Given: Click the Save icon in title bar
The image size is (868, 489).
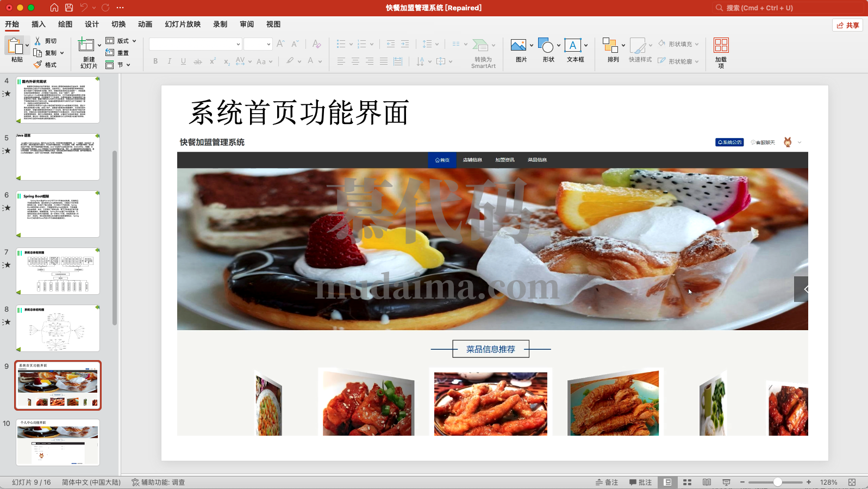Looking at the screenshot, I should [x=69, y=8].
